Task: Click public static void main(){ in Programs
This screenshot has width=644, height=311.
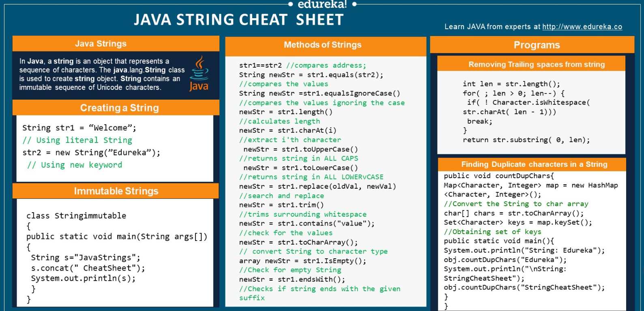Action: (x=499, y=241)
